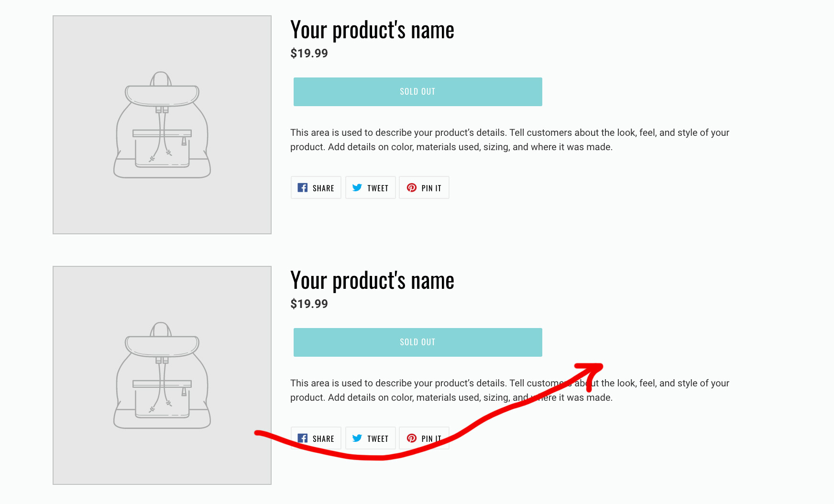Click the second product's $19.99 price
Image resolution: width=834 pixels, height=504 pixels.
coord(309,304)
